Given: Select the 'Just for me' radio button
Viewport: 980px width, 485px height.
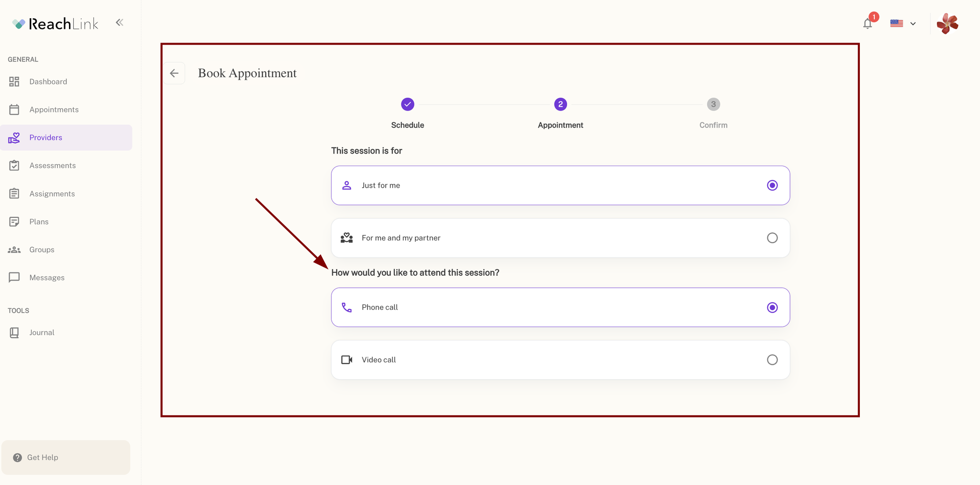Looking at the screenshot, I should [772, 185].
